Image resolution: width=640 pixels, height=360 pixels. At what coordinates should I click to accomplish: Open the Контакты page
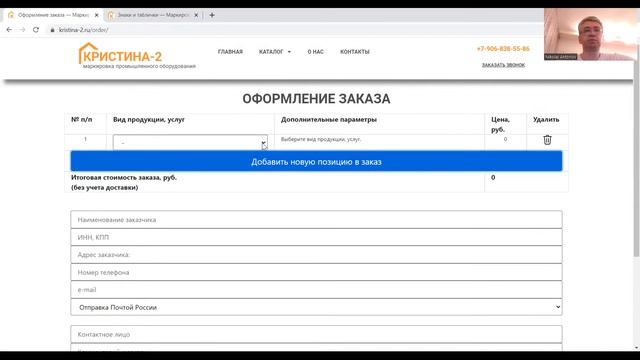[355, 52]
